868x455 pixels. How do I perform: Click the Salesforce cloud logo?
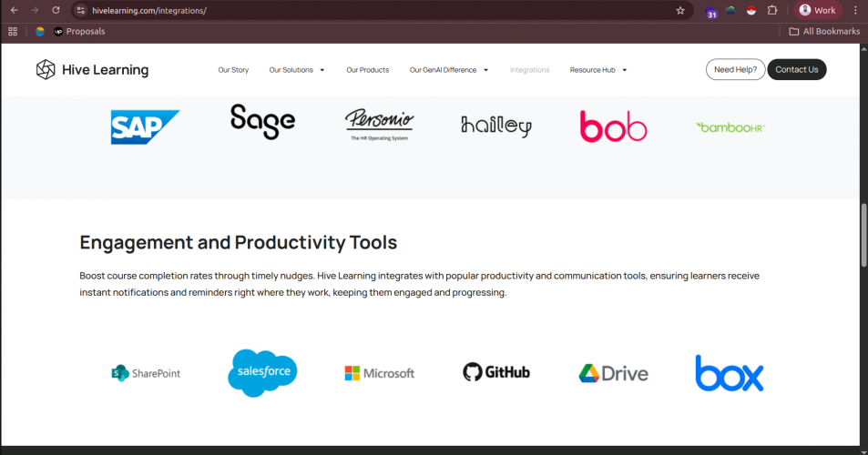[262, 373]
